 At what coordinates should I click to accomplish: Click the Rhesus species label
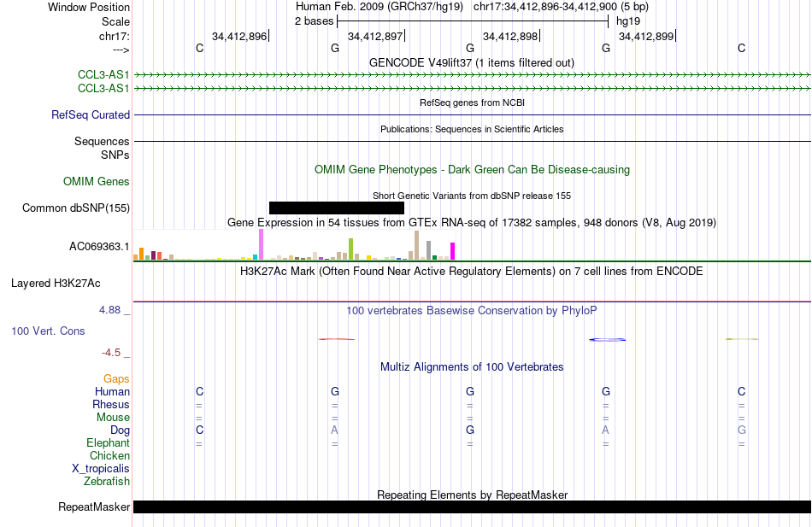(111, 404)
